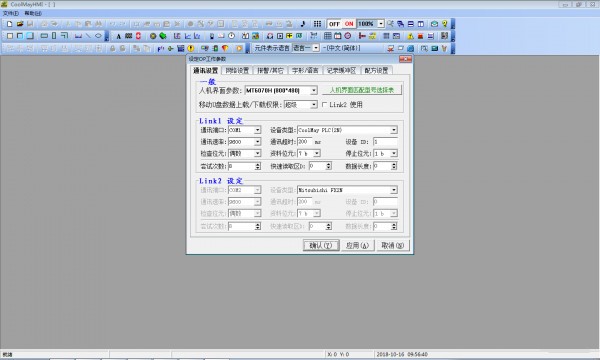Open Link1 设备类型 CoolMay PLC dropdown
This screenshot has height=360, width=600.
(394, 130)
